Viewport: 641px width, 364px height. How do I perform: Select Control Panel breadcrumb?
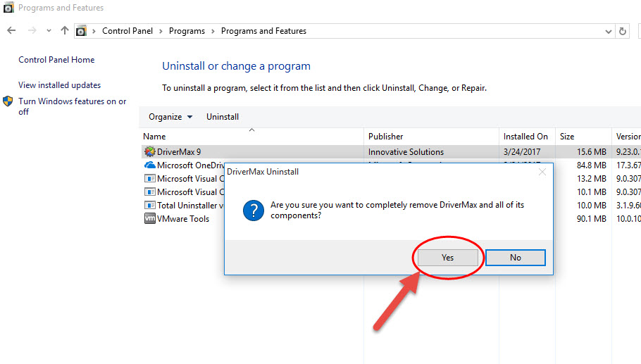pyautogui.click(x=127, y=31)
